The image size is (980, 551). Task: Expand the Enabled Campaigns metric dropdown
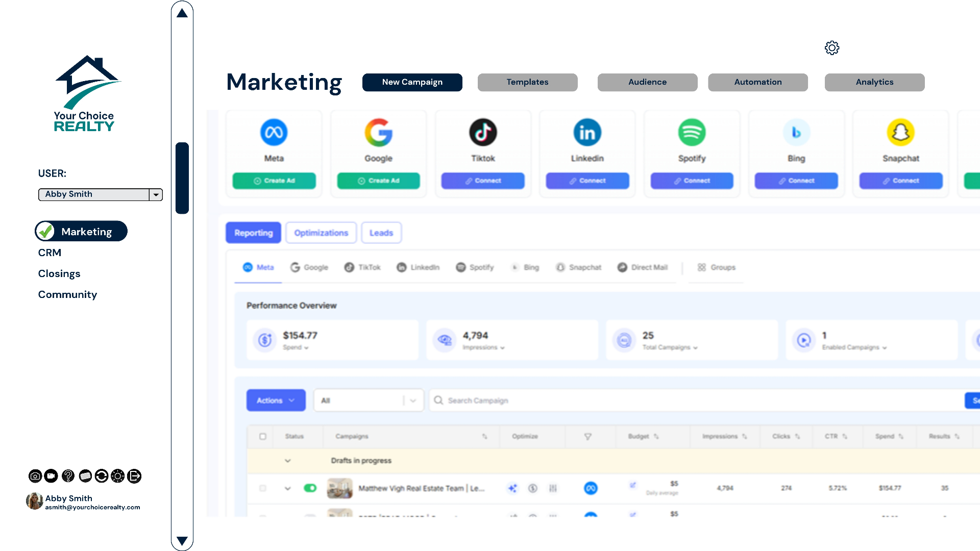(x=854, y=347)
